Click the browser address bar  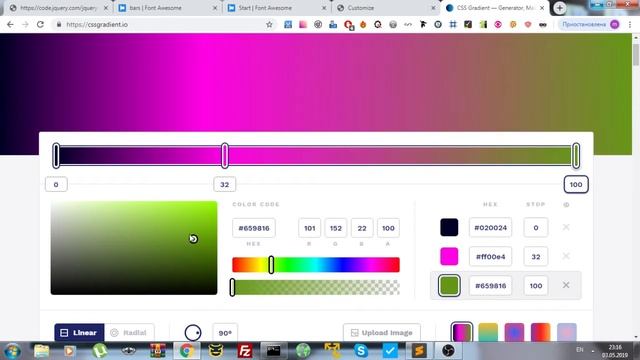click(163, 24)
